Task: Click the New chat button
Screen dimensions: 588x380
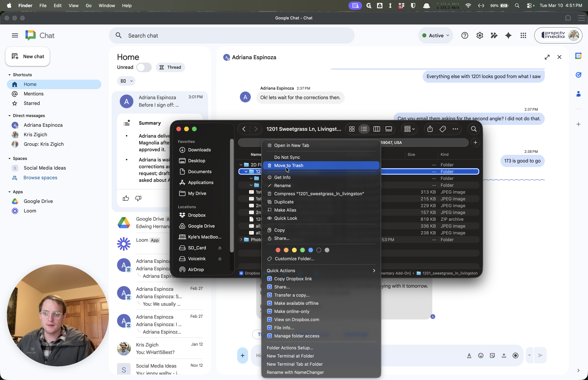Action: click(x=28, y=56)
